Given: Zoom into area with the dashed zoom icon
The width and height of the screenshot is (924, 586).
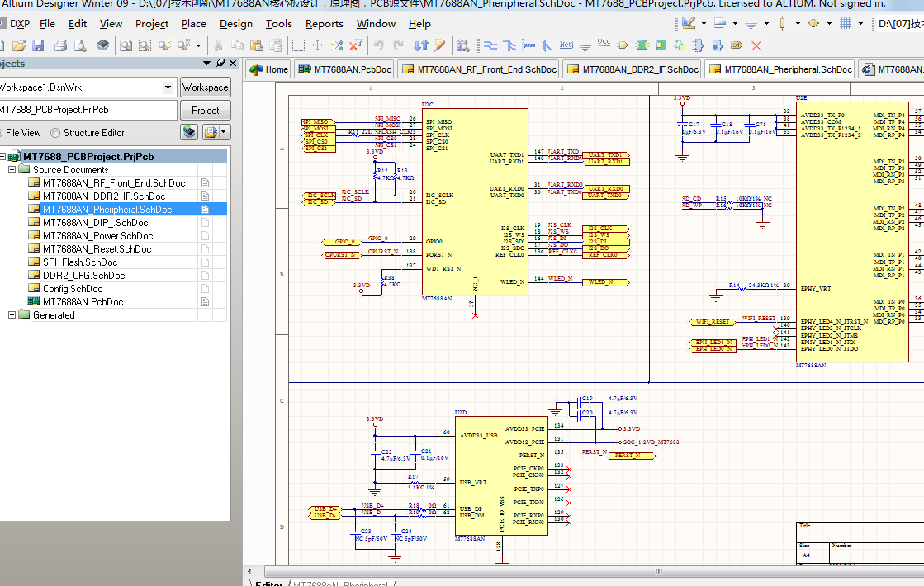Looking at the screenshot, I should [145, 45].
